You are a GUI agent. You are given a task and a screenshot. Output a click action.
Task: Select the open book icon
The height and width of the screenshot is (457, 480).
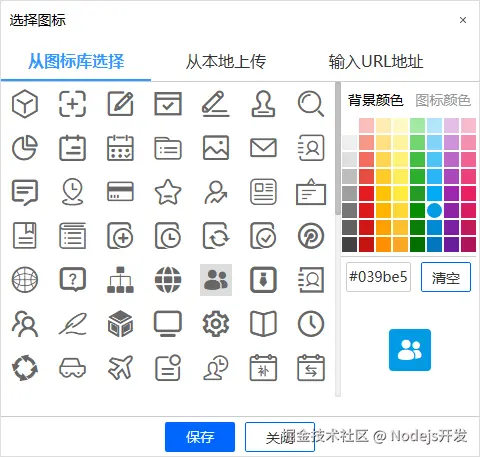[263, 324]
